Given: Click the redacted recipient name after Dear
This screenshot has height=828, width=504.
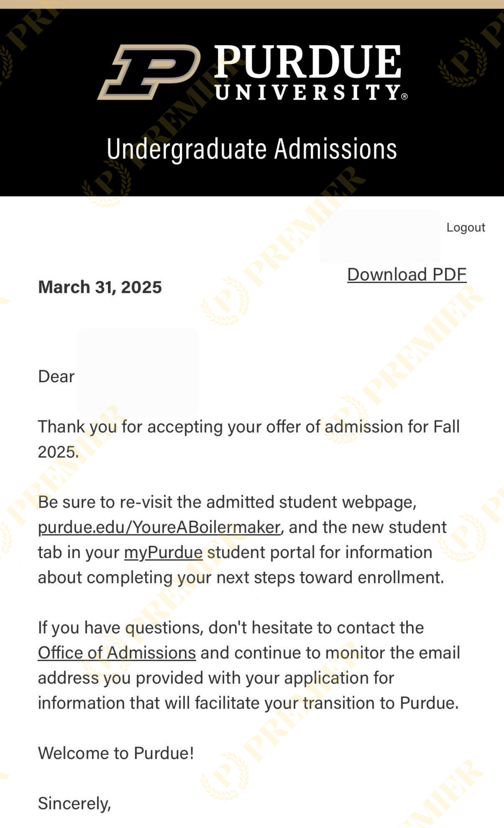Looking at the screenshot, I should (138, 372).
